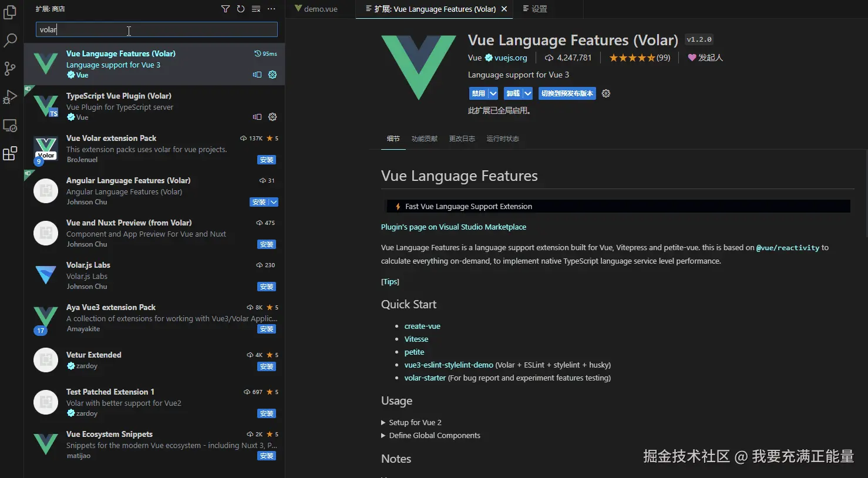Open the petite link
The height and width of the screenshot is (478, 868).
coord(414,352)
